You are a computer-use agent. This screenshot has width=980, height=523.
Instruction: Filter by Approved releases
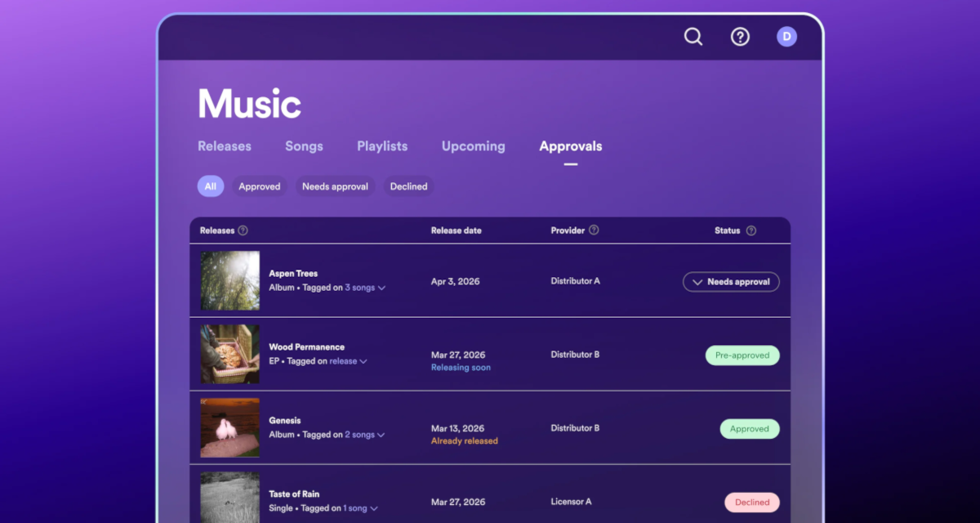click(259, 186)
